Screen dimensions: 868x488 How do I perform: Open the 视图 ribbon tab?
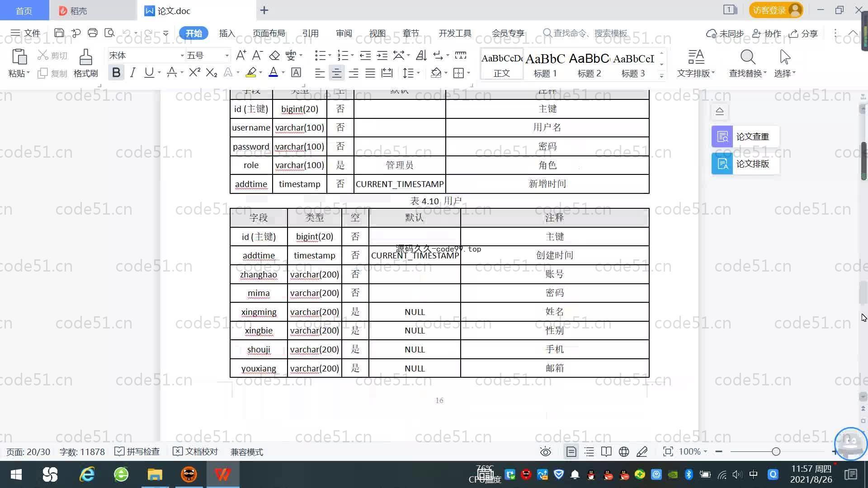[x=377, y=33]
